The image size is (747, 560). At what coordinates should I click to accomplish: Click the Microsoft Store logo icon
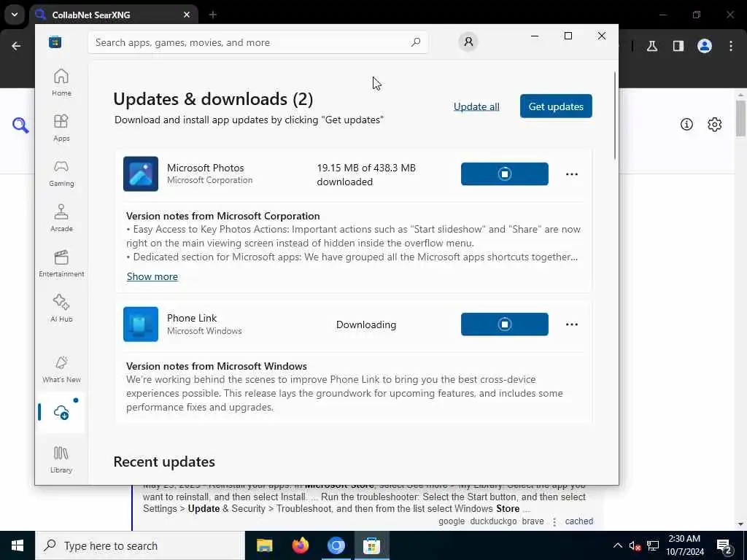[55, 42]
